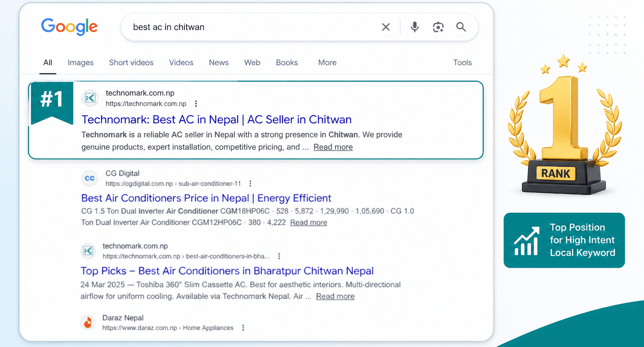Switch to the Short videos tab
The image size is (644, 347).
click(x=131, y=62)
